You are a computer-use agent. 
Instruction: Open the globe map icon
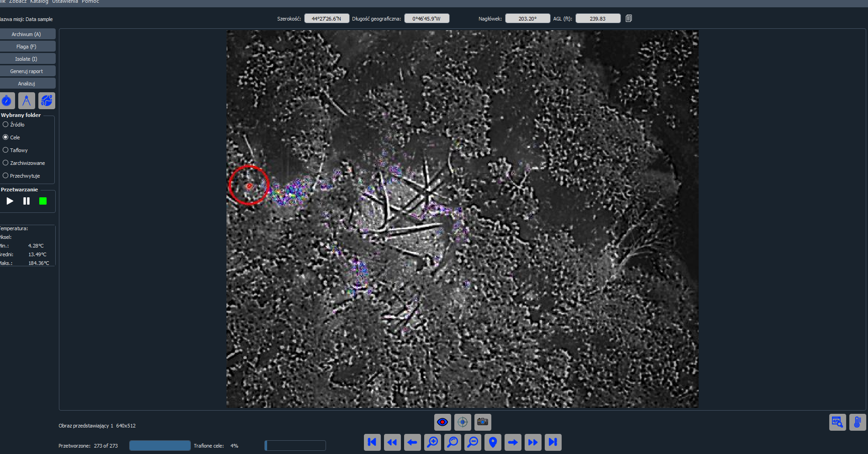click(x=47, y=100)
